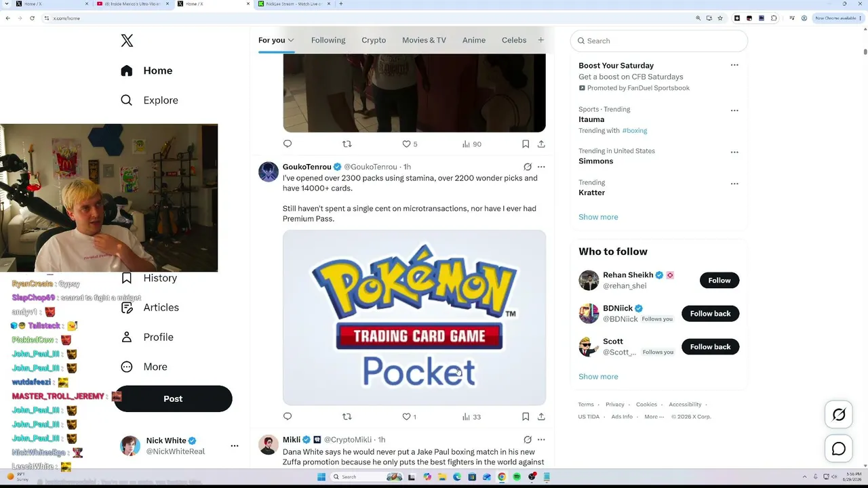The height and width of the screenshot is (488, 868).
Task: Open File Explorer from the taskbar
Action: point(442,477)
